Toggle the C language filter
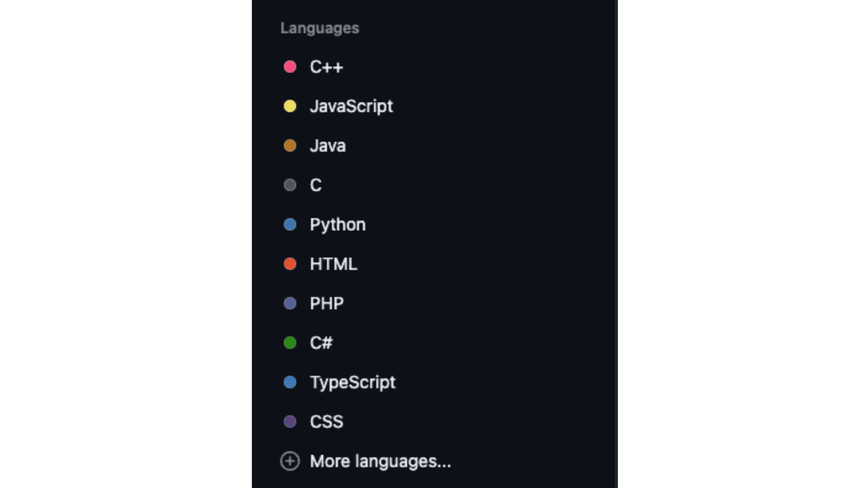This screenshot has height=488, width=868. (x=316, y=185)
